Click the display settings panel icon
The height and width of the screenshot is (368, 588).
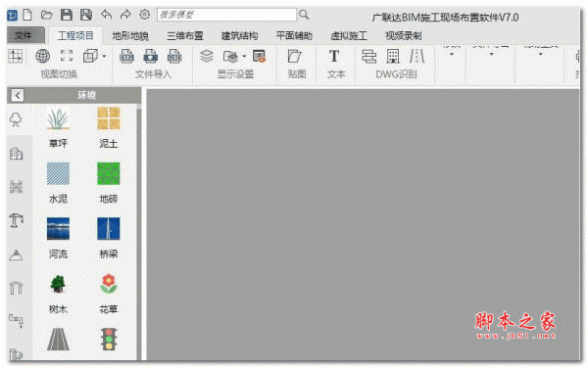coord(259,56)
